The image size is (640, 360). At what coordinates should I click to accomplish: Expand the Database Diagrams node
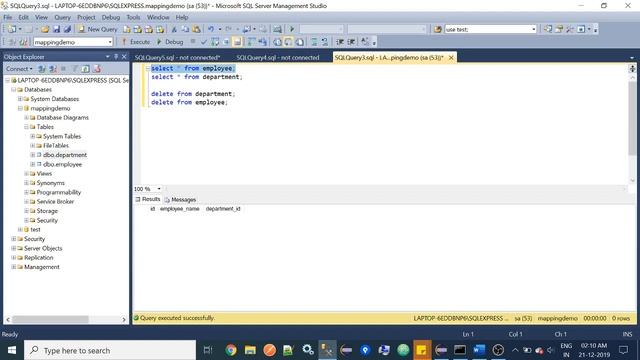click(x=26, y=118)
